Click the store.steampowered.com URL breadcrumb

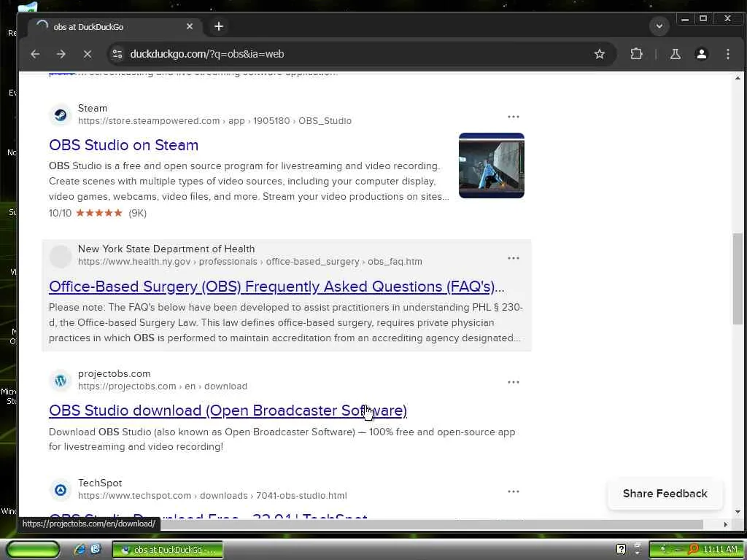click(x=215, y=121)
